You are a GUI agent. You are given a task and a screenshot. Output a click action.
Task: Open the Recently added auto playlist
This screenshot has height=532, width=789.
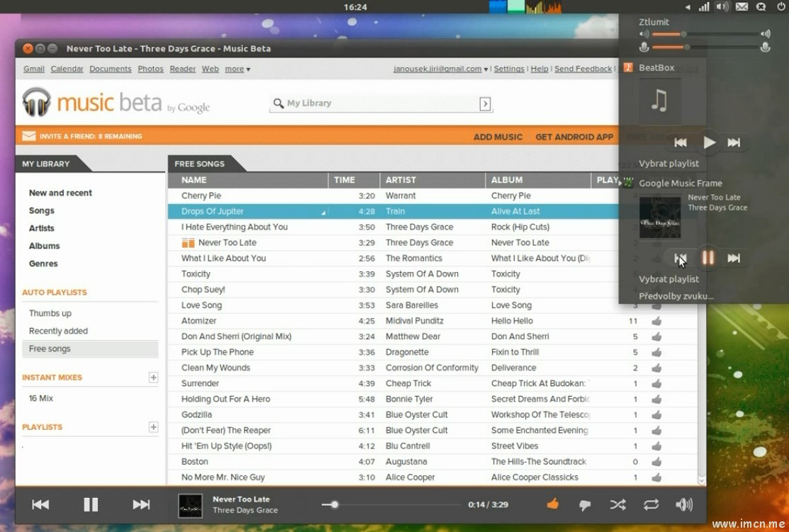tap(58, 331)
